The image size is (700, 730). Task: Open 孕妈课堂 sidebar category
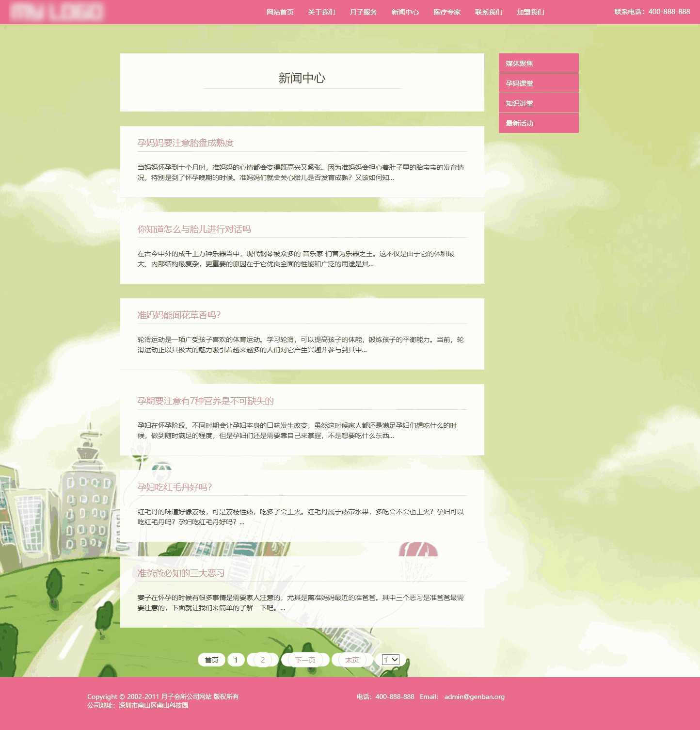pos(538,83)
